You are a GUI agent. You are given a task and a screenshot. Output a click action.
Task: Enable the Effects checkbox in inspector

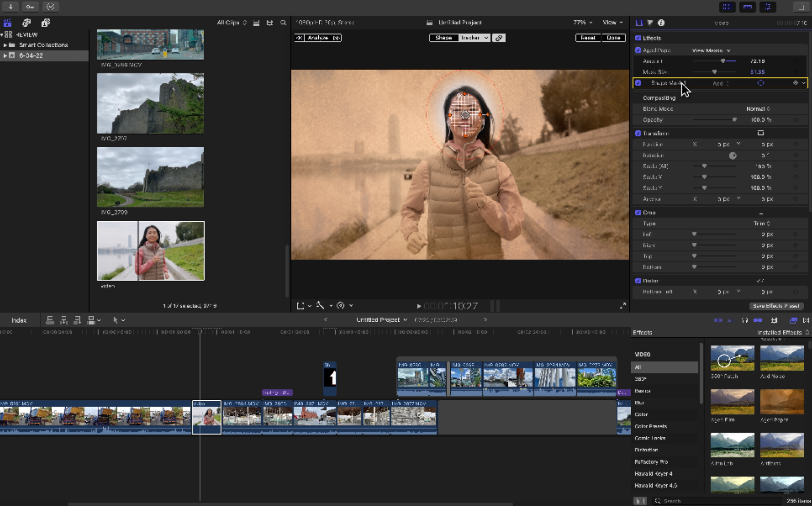click(x=638, y=38)
